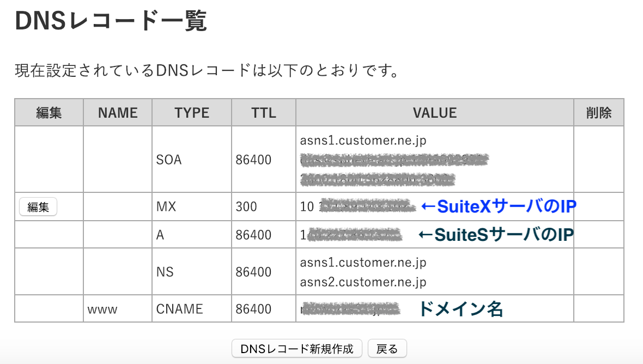
Task: Click the www name cell
Action: point(118,308)
